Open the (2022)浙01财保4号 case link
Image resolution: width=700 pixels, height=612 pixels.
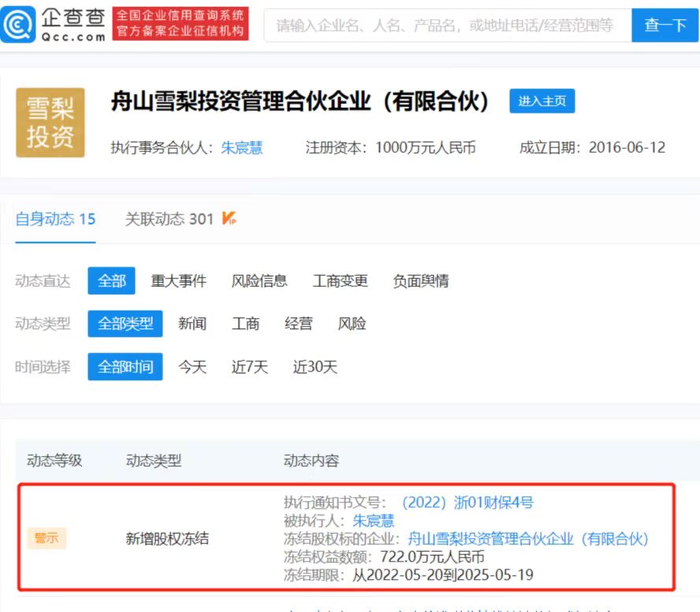pos(468,502)
